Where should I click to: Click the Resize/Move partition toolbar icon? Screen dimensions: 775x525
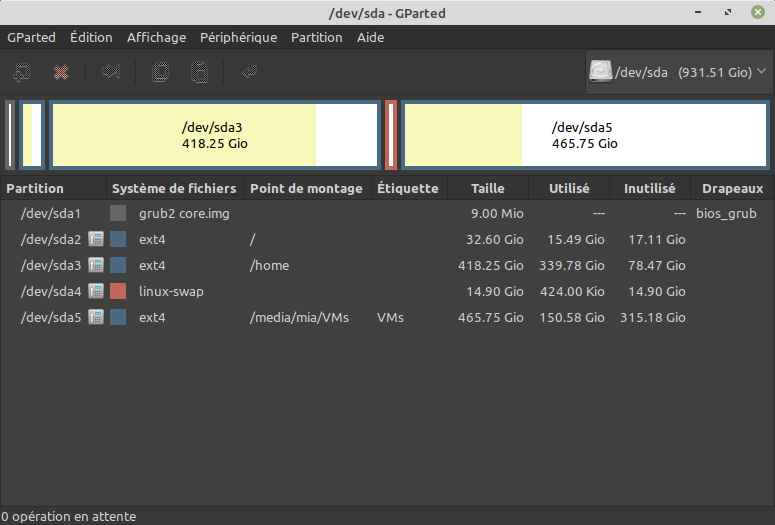point(111,72)
